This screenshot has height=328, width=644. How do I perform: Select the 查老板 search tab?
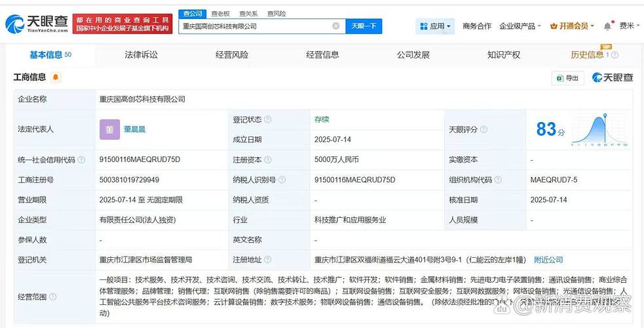pos(221,14)
